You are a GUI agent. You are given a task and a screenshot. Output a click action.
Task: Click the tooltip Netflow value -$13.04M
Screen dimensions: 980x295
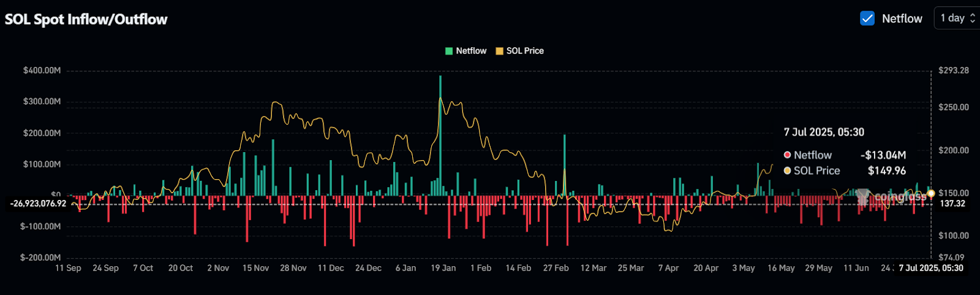tap(883, 155)
